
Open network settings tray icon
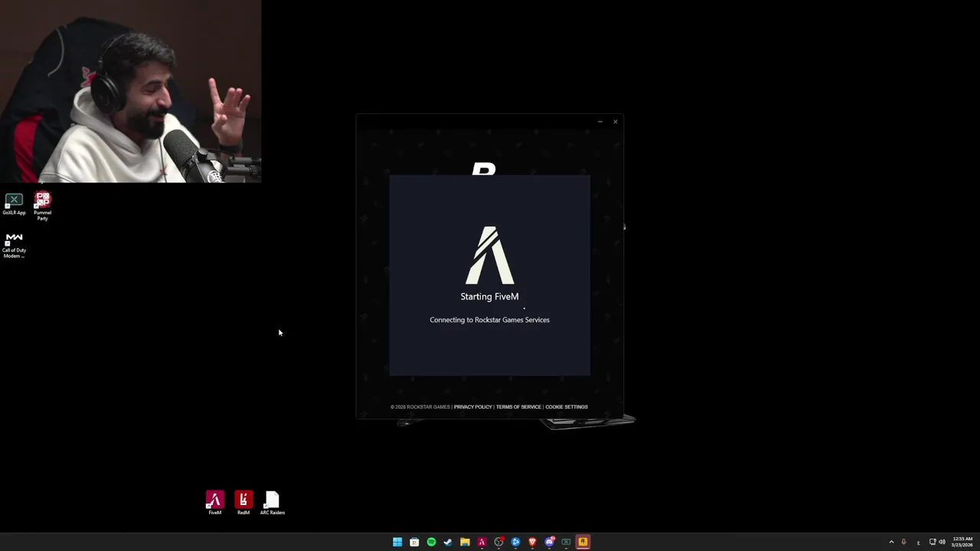pos(933,542)
